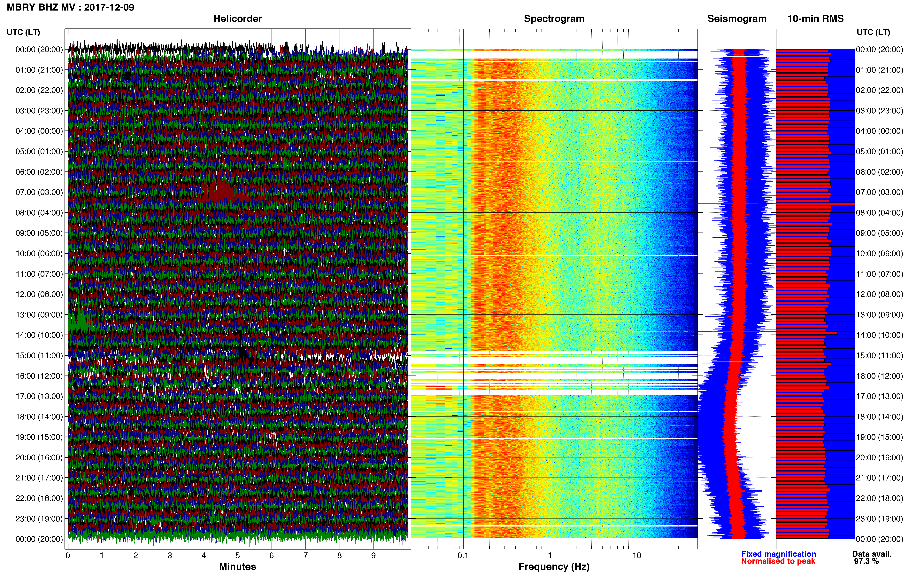Click the plot title "MBRY BHZ MV : 2017-12-09"
Viewport: 924px width, 578px height.
tap(71, 7)
